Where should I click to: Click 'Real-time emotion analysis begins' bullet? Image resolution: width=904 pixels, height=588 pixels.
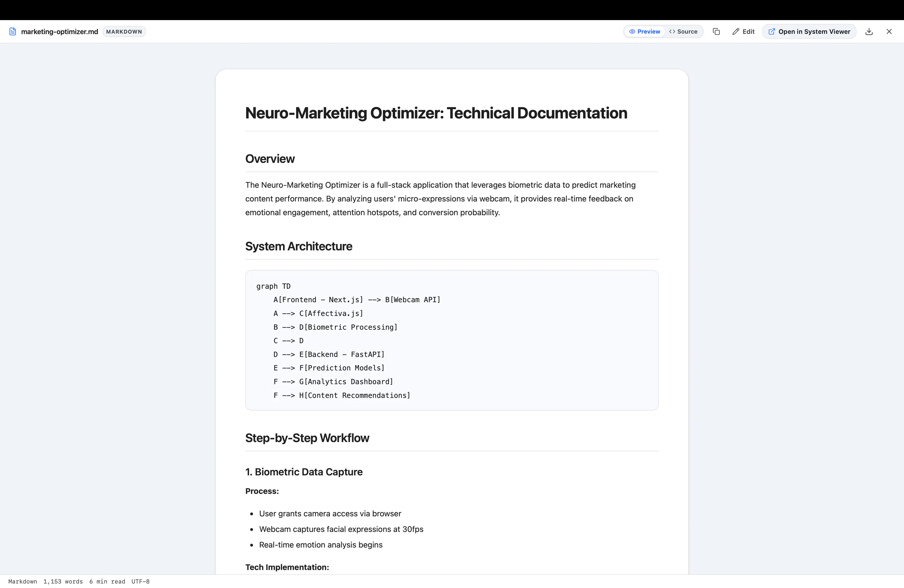(x=321, y=545)
